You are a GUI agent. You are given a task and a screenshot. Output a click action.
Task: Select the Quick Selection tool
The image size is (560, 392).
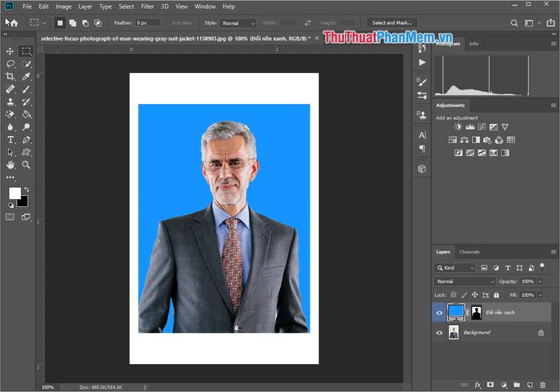[x=26, y=64]
